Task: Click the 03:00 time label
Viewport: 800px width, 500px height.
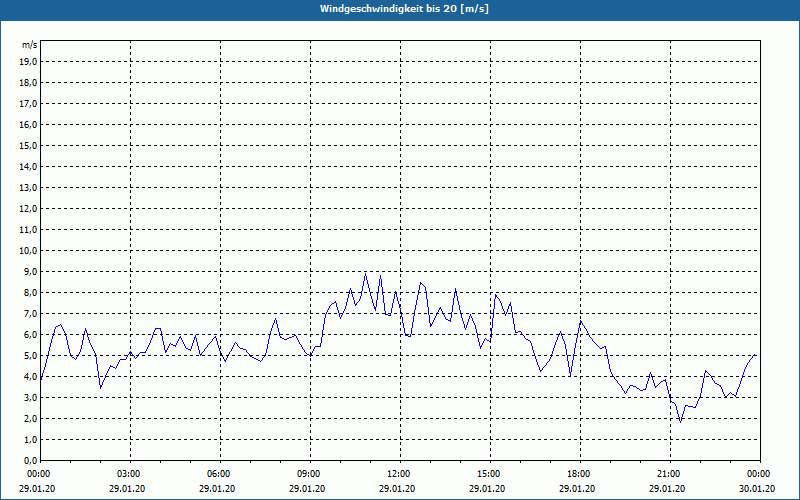Action: click(x=131, y=474)
